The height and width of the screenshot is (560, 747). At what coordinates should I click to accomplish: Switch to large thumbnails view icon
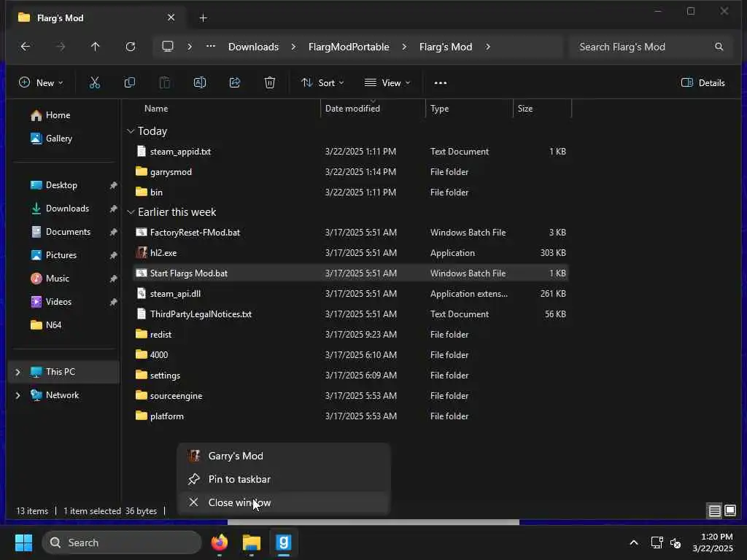pos(729,511)
